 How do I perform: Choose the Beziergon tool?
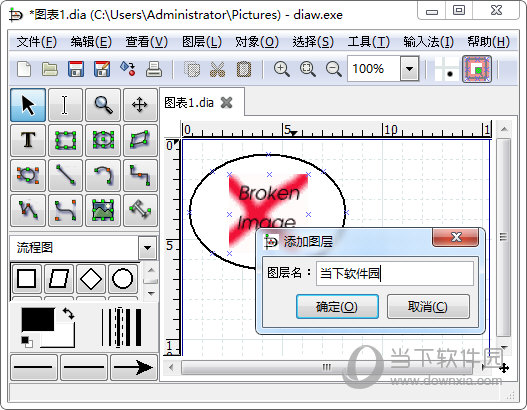[28, 175]
